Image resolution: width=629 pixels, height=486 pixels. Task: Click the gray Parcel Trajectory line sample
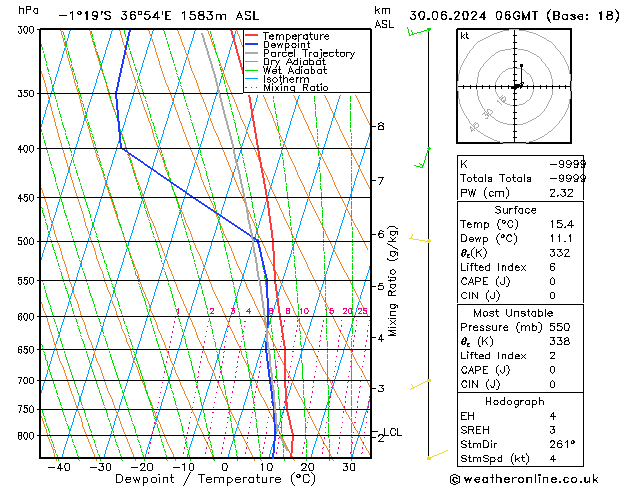[x=252, y=53]
